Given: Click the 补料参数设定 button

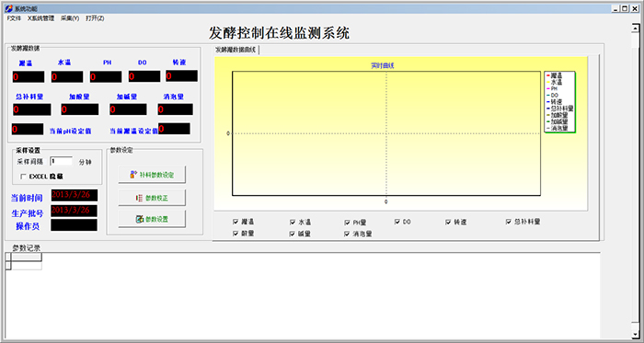Looking at the screenshot, I should click(x=152, y=175).
